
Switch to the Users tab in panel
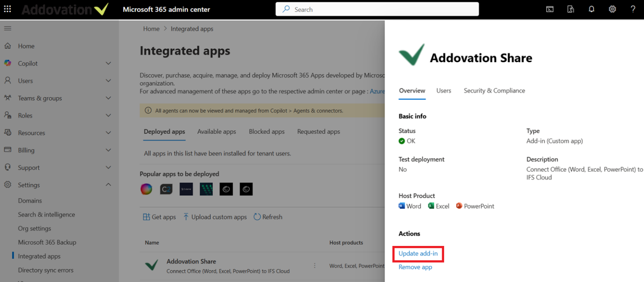[444, 91]
